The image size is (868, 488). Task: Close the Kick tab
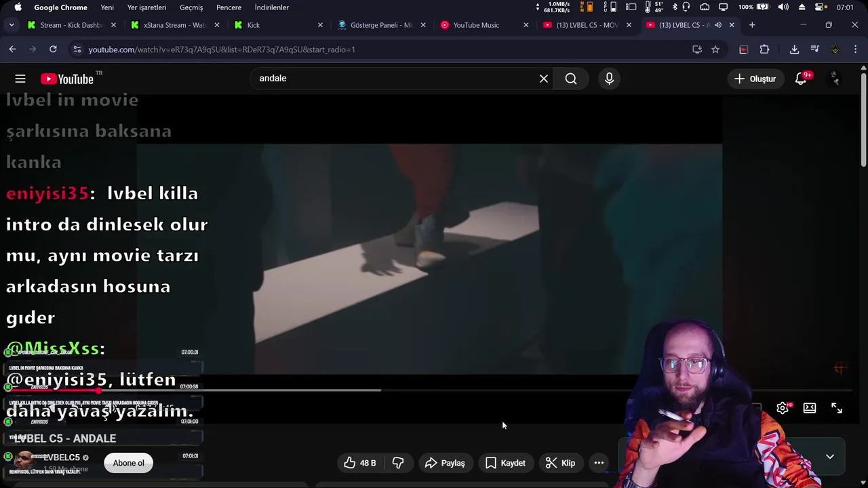(x=320, y=25)
